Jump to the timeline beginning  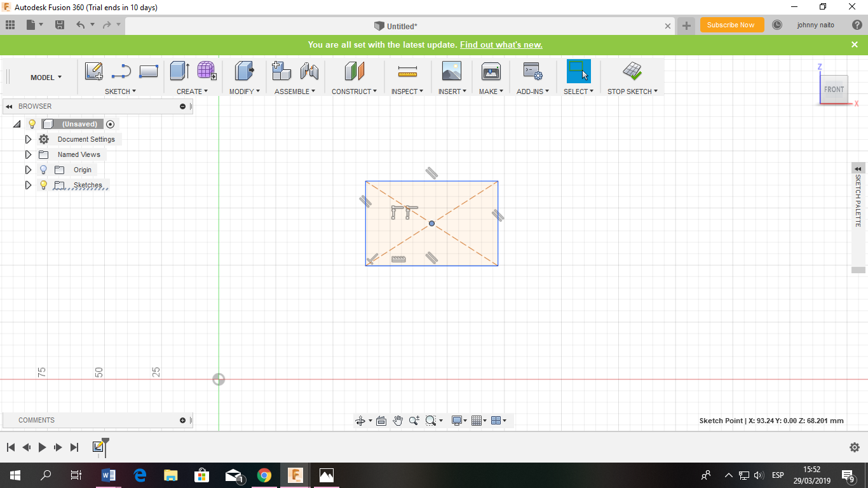point(11,447)
